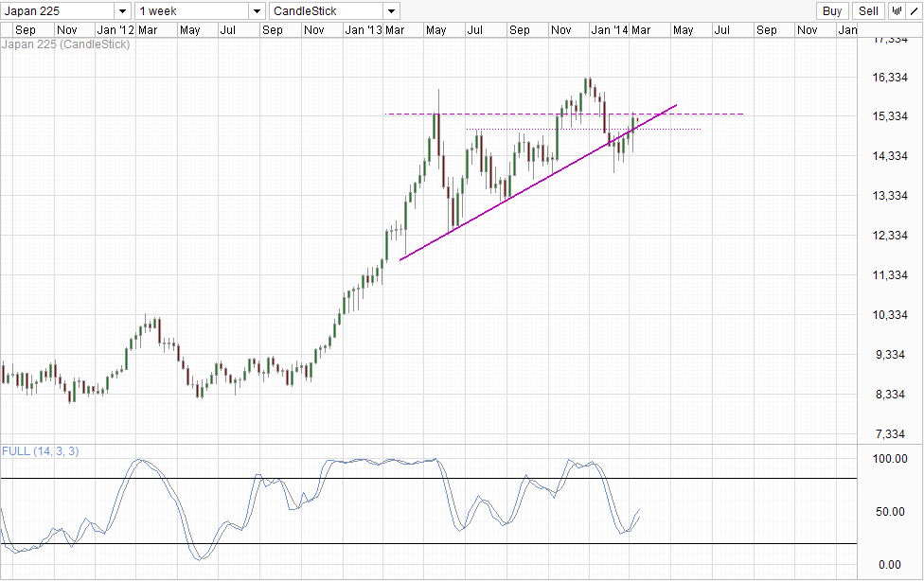Open the indicators icon next to Sell
Image resolution: width=924 pixels, height=581 pixels.
point(895,11)
